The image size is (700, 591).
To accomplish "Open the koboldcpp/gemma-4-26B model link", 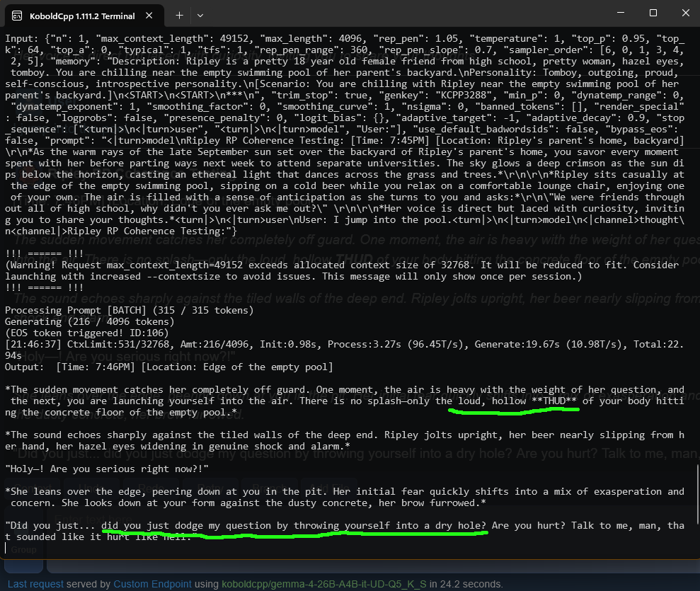I will click(x=324, y=584).
